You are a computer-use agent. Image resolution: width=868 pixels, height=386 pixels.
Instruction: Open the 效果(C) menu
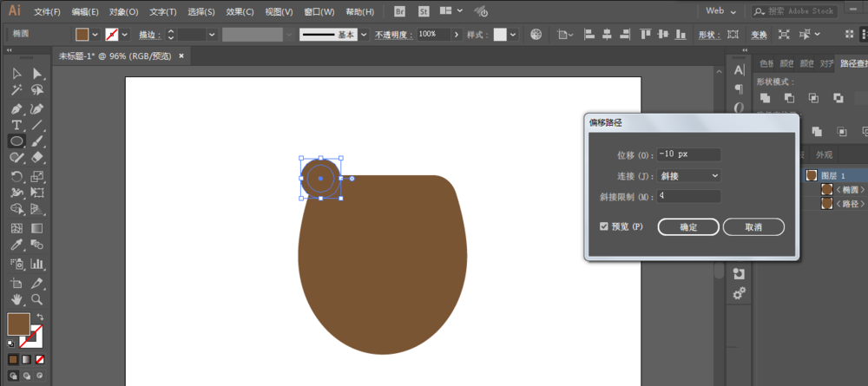240,11
